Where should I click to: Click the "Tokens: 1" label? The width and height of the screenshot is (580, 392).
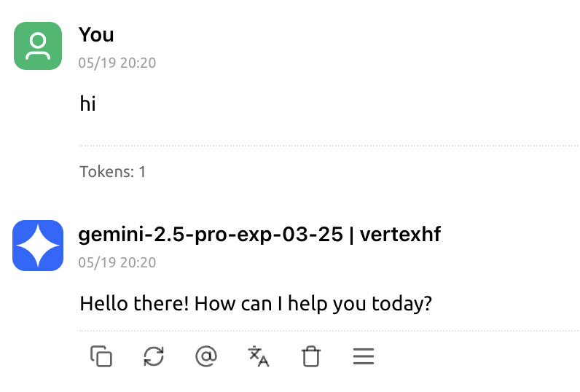point(113,172)
